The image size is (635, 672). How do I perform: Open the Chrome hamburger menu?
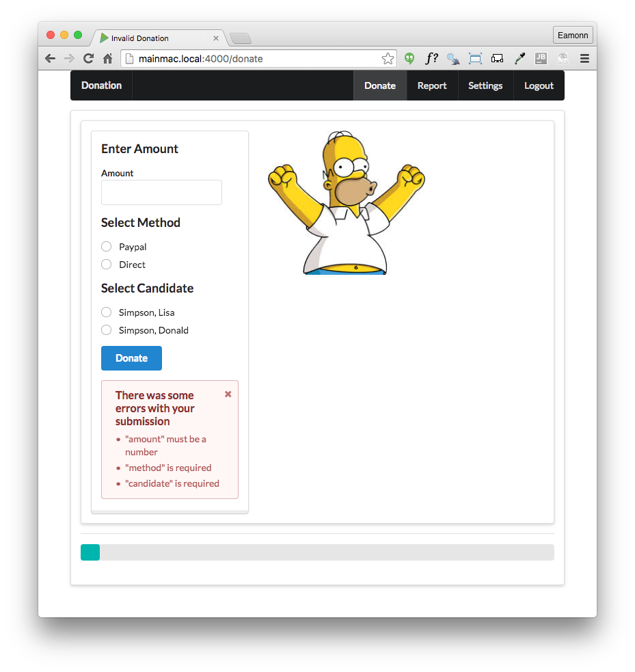coord(584,59)
